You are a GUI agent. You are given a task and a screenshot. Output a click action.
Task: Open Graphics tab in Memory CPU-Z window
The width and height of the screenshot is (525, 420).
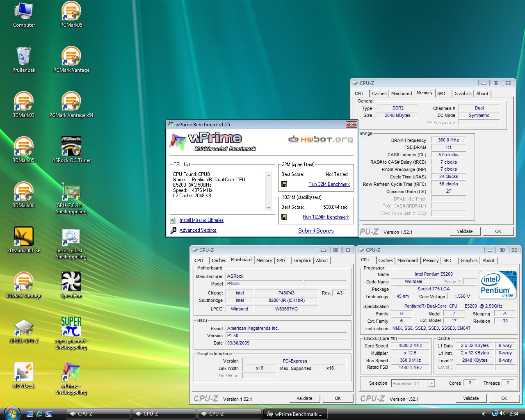coord(463,94)
